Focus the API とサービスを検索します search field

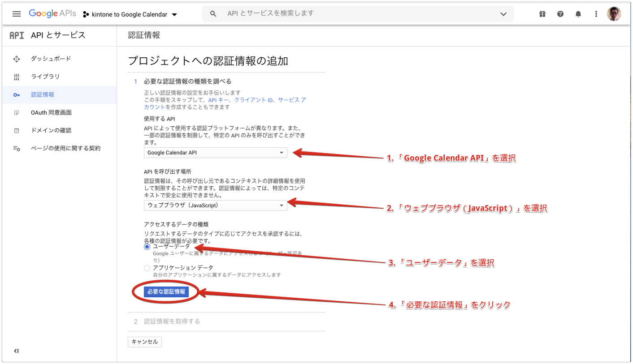pyautogui.click(x=359, y=13)
